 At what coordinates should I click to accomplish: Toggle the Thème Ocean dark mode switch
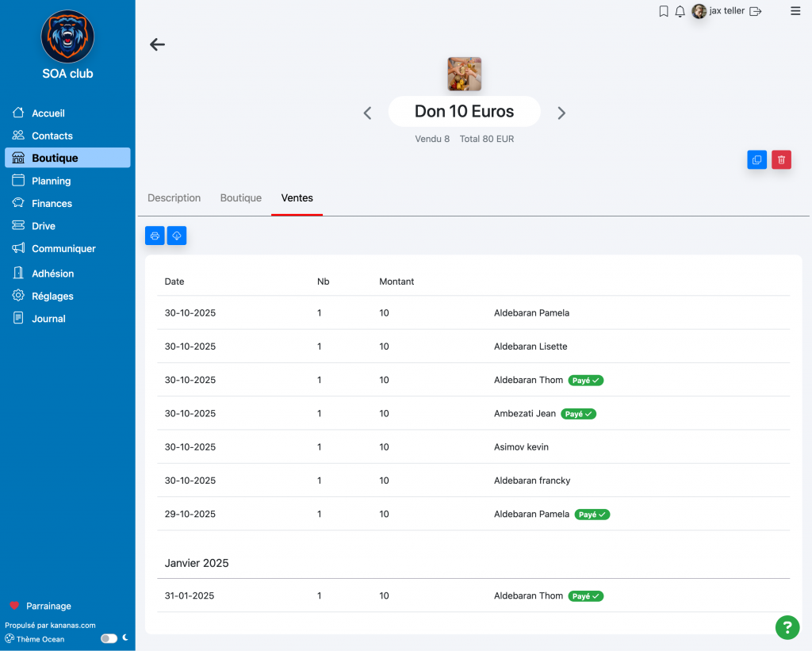coord(109,638)
